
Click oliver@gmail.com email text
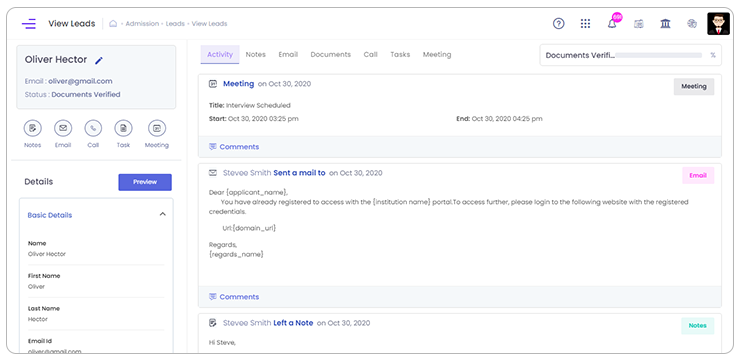click(80, 81)
